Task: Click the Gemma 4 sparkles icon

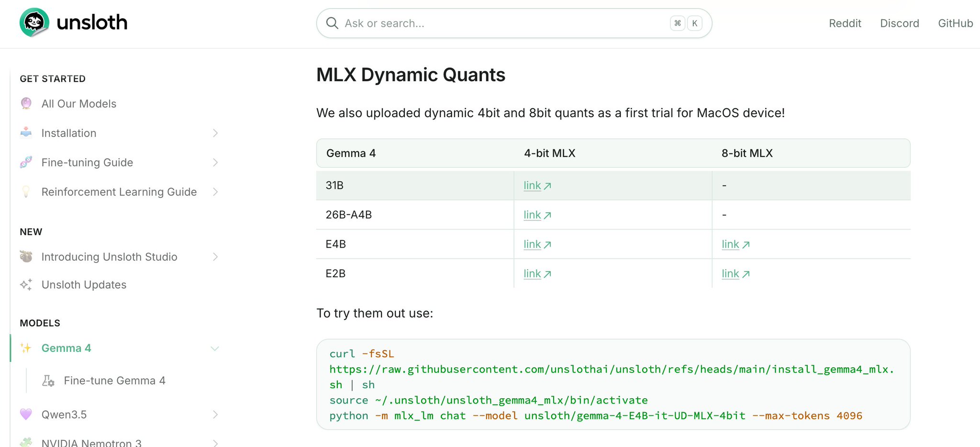Action: pyautogui.click(x=26, y=348)
